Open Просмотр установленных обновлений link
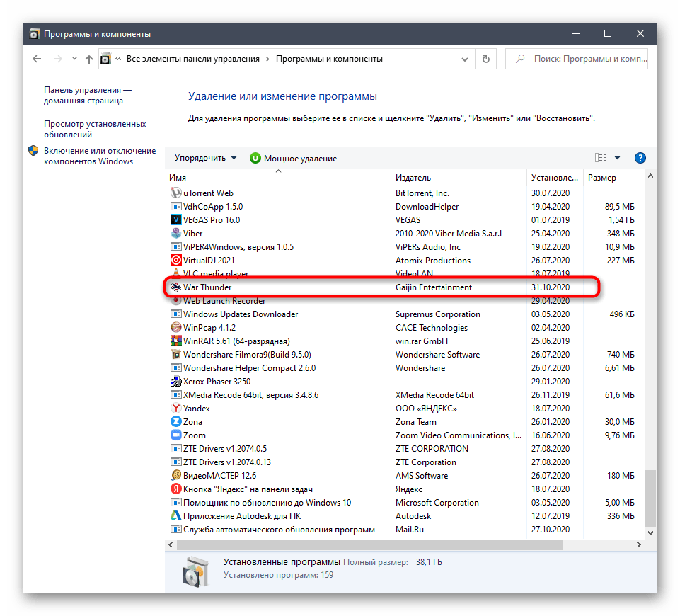Viewport: 680px width, 616px height. click(95, 129)
